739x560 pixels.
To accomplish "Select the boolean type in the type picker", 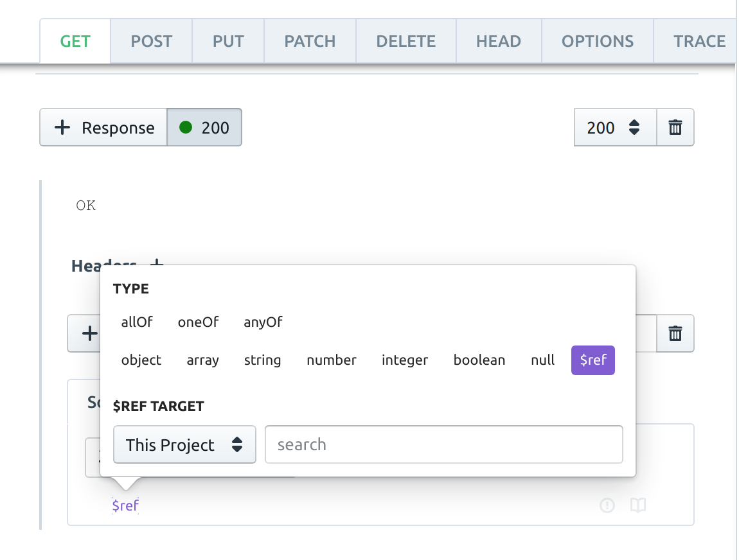I will coord(479,360).
